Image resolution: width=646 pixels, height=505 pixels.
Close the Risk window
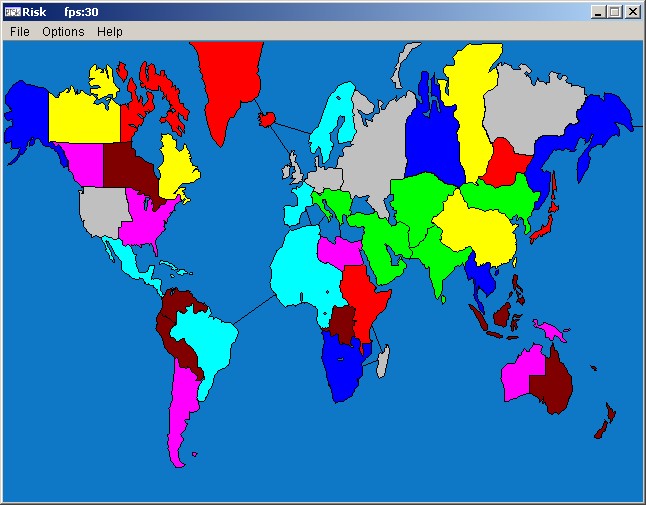(632, 12)
